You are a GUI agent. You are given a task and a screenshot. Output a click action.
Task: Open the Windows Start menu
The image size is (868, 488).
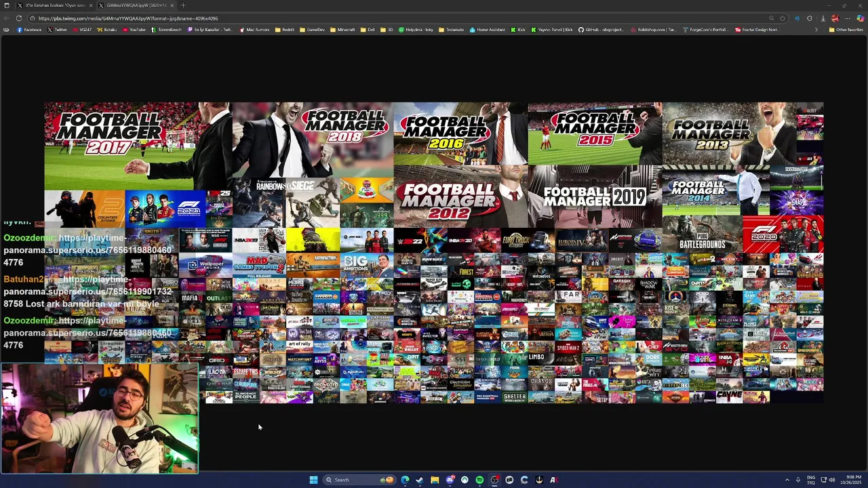coord(313,480)
